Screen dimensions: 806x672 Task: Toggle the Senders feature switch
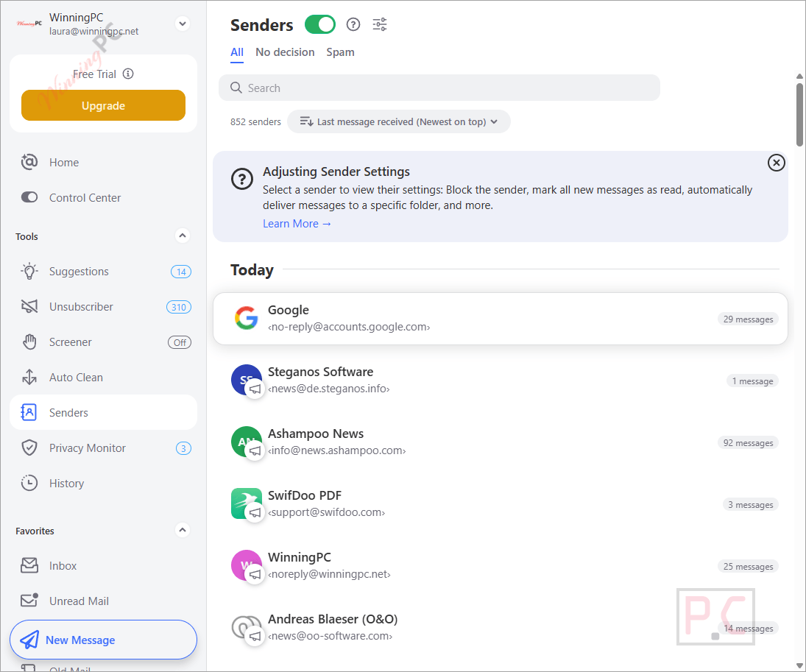(319, 24)
